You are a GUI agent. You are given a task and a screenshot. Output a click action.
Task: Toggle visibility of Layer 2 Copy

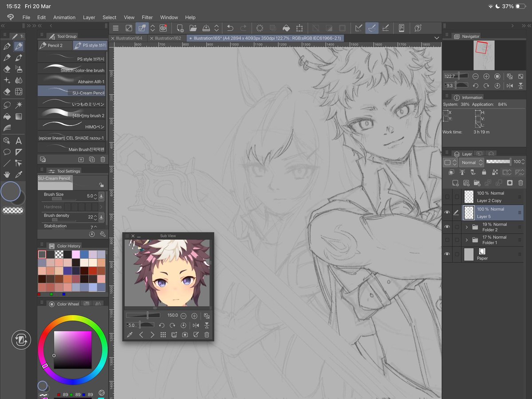447,197
